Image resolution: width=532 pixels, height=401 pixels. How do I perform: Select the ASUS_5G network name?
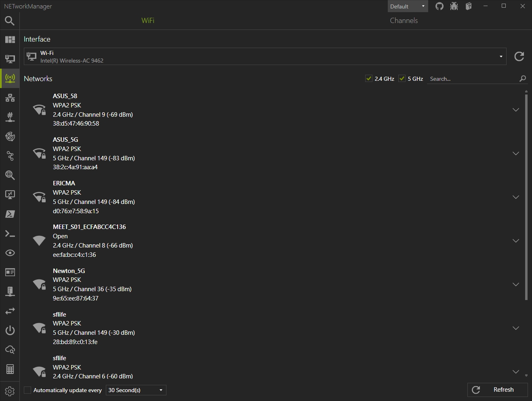coord(65,139)
